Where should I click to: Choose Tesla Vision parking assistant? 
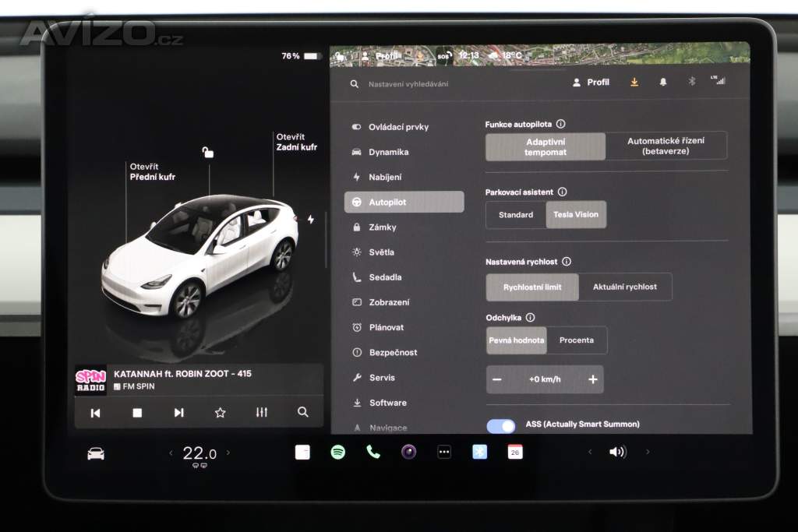[576, 215]
